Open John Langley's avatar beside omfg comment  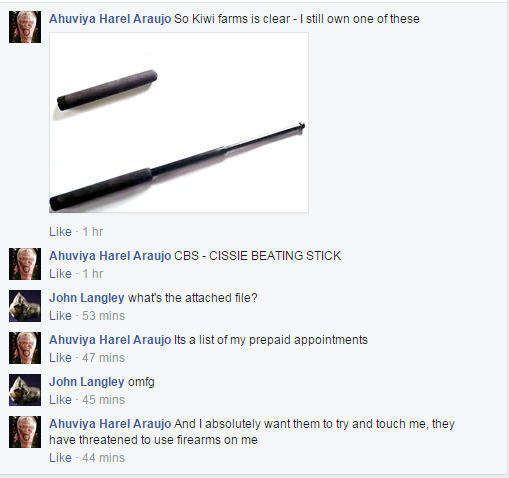click(x=25, y=390)
